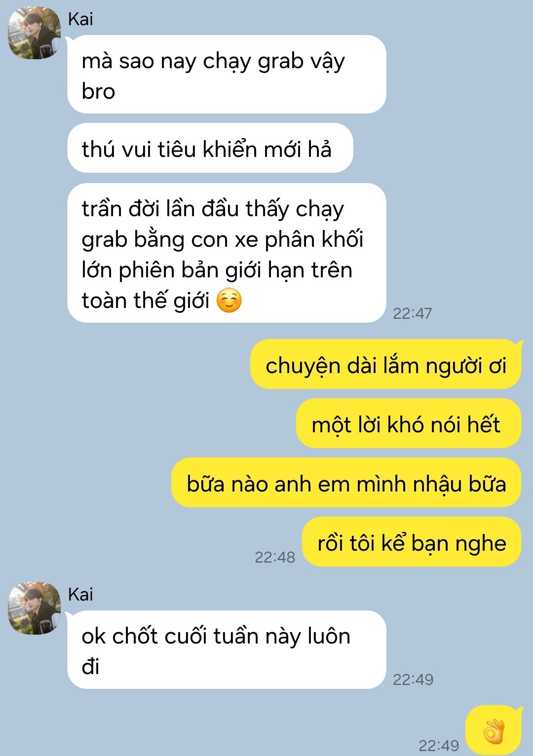Select the 'trần đời lần đầu' message bubble
This screenshot has height=756, width=533.
(227, 253)
